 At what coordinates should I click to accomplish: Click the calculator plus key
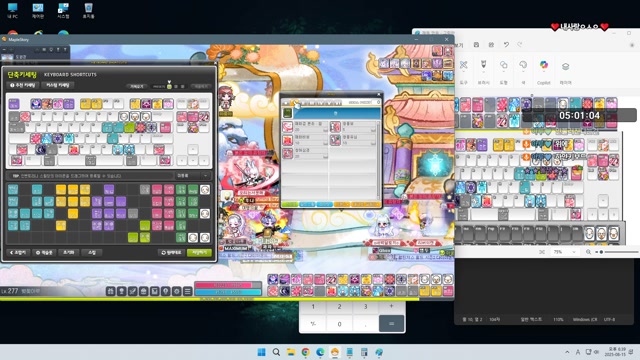391,306
